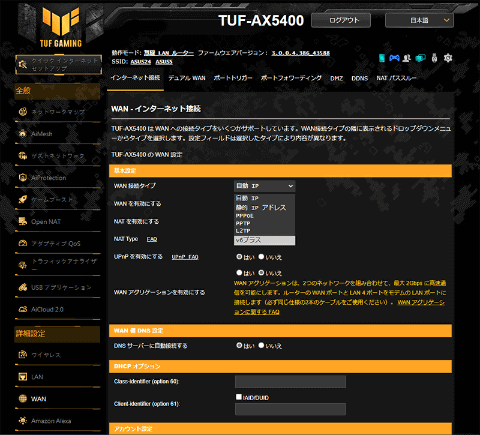Switch to the DDNS tab
This screenshot has height=435, width=480.
360,78
